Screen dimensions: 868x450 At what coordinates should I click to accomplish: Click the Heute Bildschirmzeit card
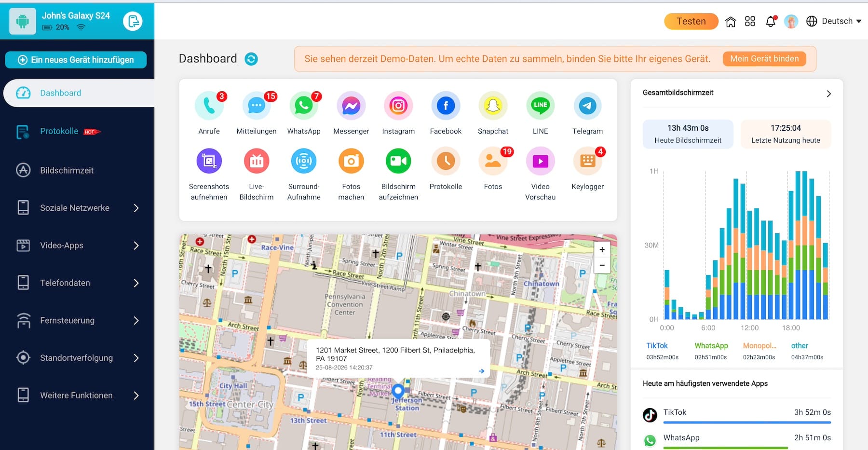[688, 134]
